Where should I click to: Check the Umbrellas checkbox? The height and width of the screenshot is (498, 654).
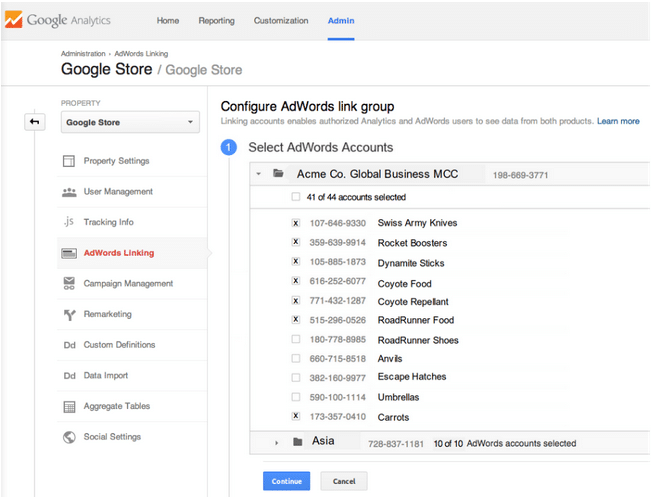pos(296,397)
